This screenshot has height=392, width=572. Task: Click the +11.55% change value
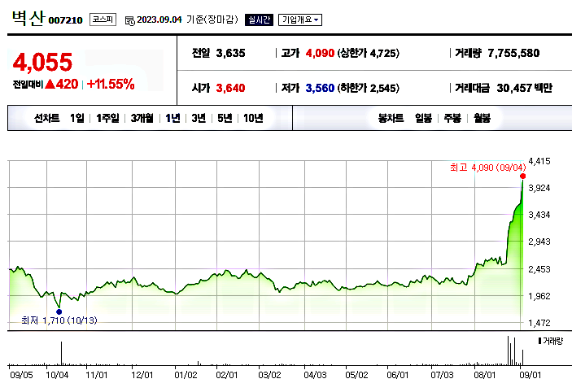tap(111, 85)
